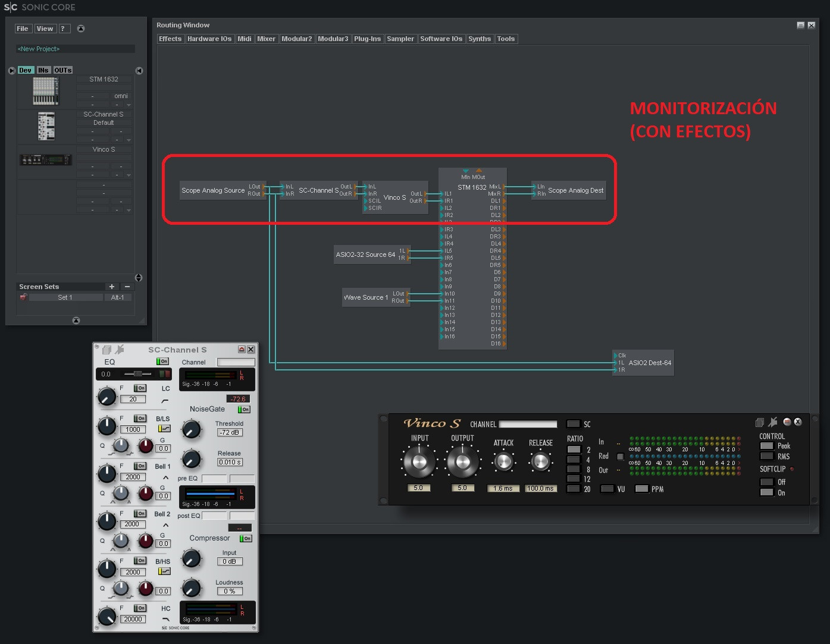The height and width of the screenshot is (644, 830).
Task: Click the plug connection icon in Vinco S
Action: [x=772, y=422]
